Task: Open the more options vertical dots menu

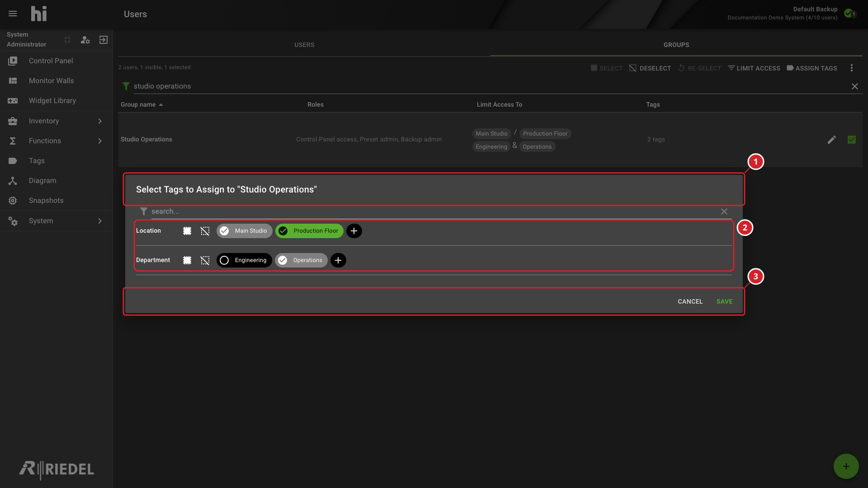Action: pos(852,68)
